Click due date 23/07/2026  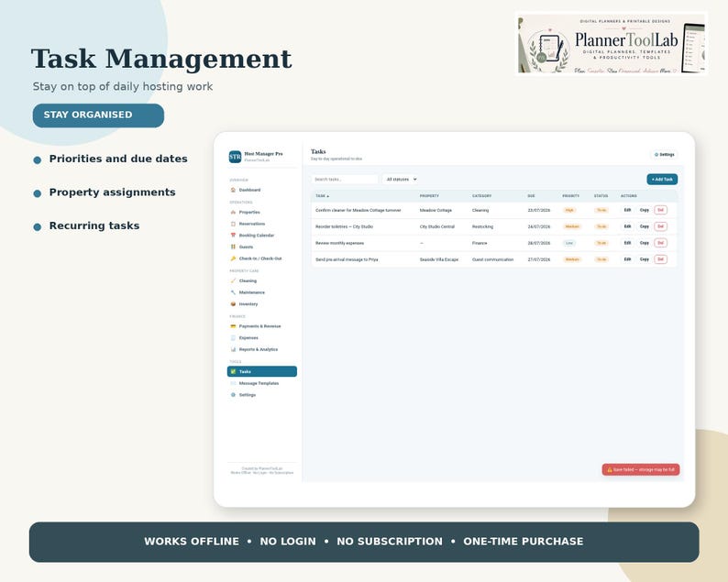538,210
